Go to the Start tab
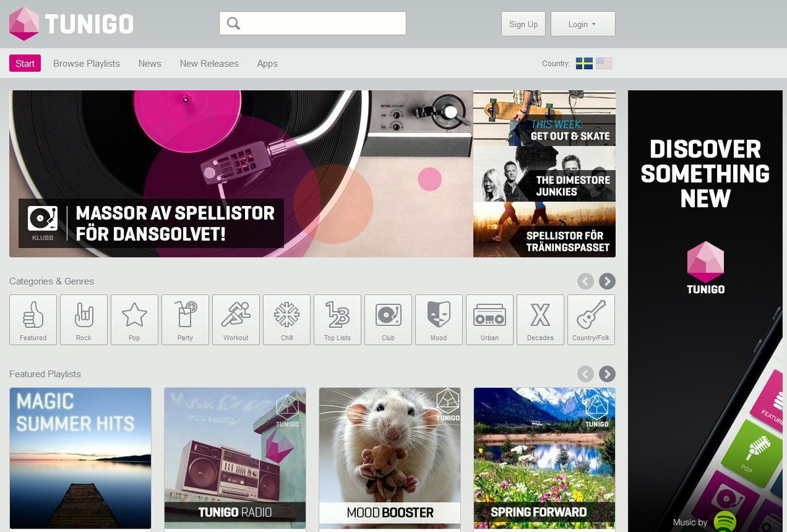 pos(25,63)
